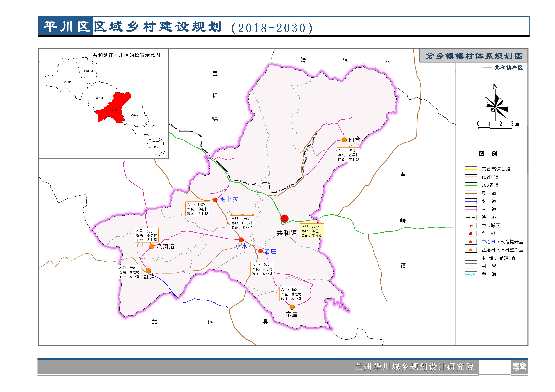Click the 小水 village red dot

click(241, 240)
